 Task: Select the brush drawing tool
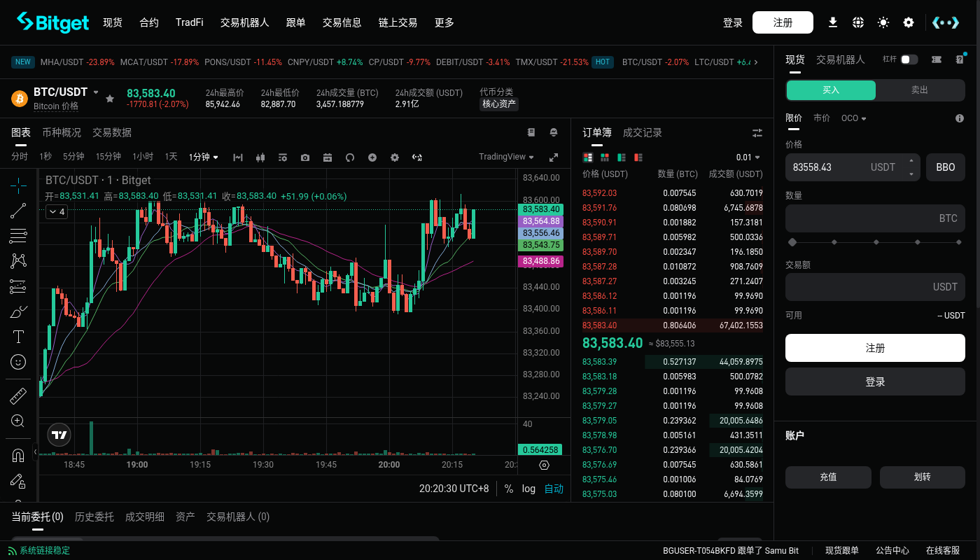pos(19,311)
